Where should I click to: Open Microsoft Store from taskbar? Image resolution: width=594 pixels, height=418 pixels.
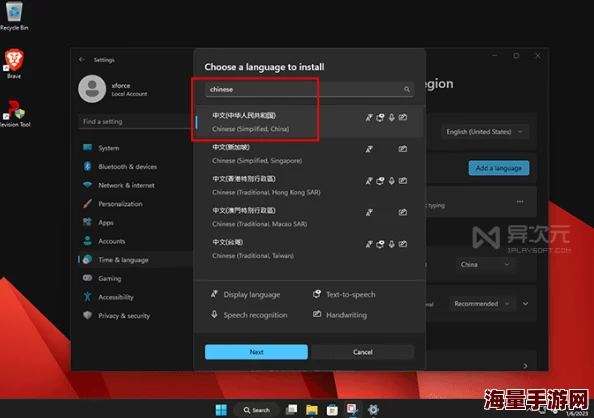[x=332, y=410]
